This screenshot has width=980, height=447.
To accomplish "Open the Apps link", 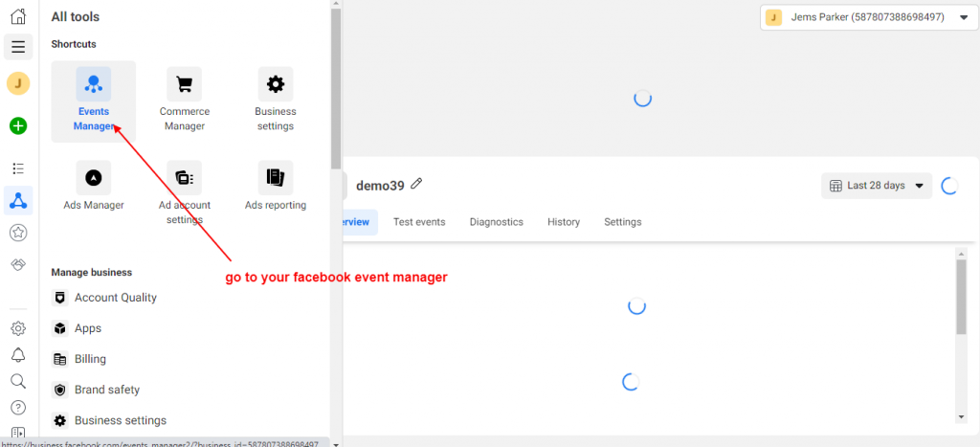I will (87, 328).
